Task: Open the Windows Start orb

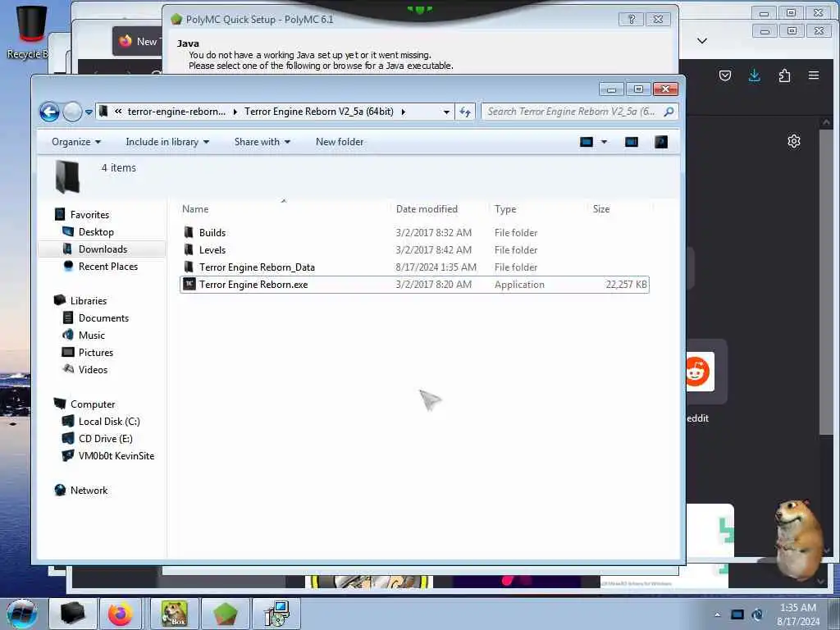Action: (x=22, y=614)
